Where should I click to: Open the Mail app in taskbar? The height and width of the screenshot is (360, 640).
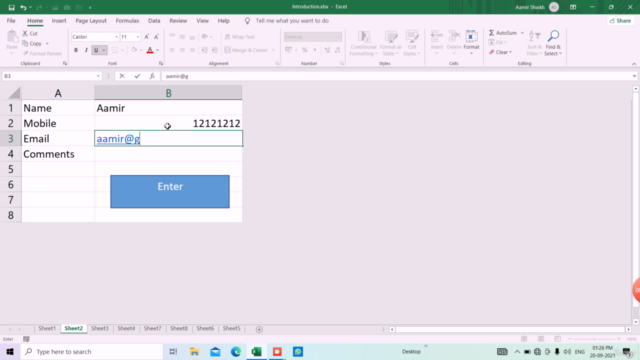[215, 351]
